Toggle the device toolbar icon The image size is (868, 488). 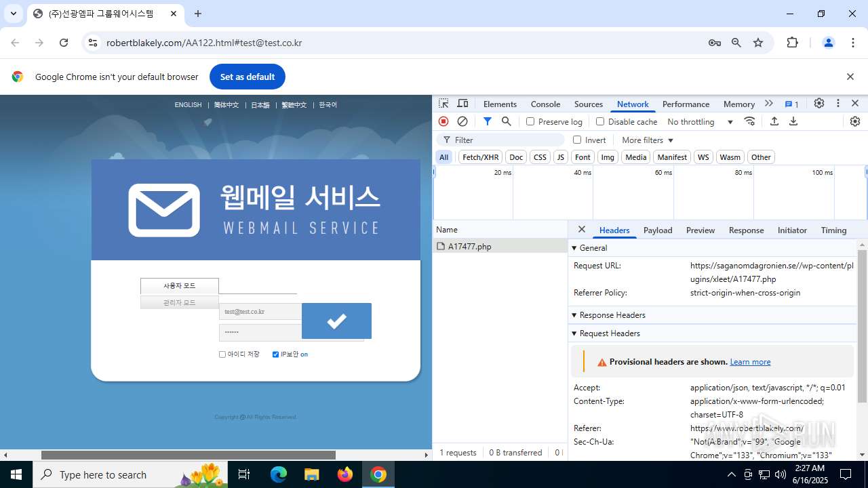coord(463,104)
